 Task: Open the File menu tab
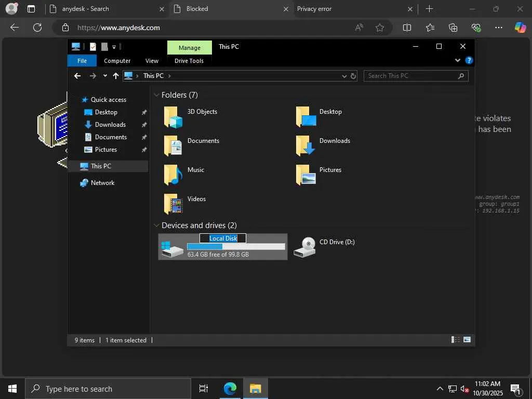click(x=82, y=61)
